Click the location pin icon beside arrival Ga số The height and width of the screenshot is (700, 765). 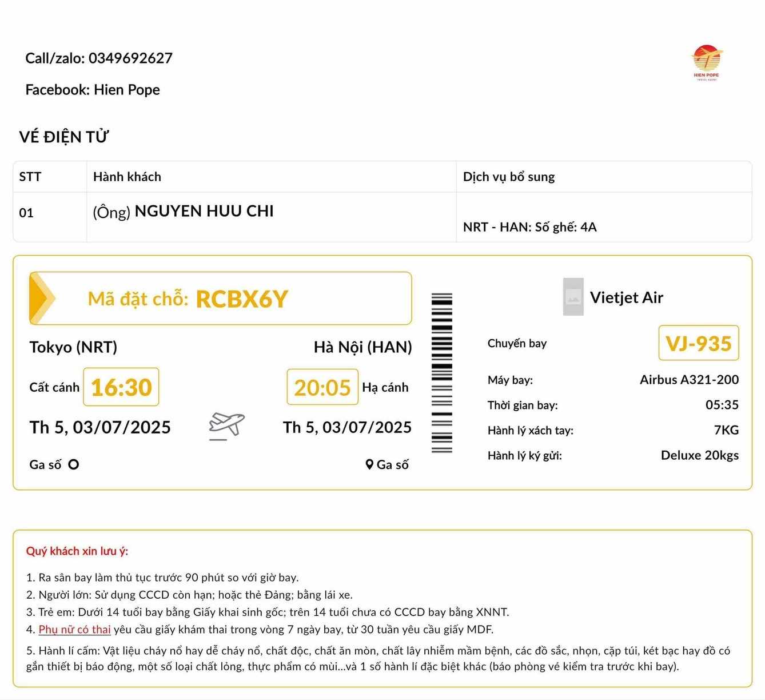click(369, 464)
